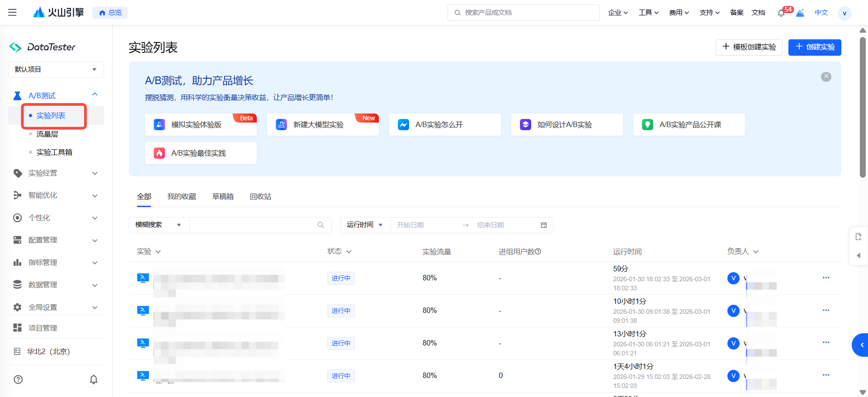
Task: Open the 运行时间 filter dropdown
Action: pos(365,225)
